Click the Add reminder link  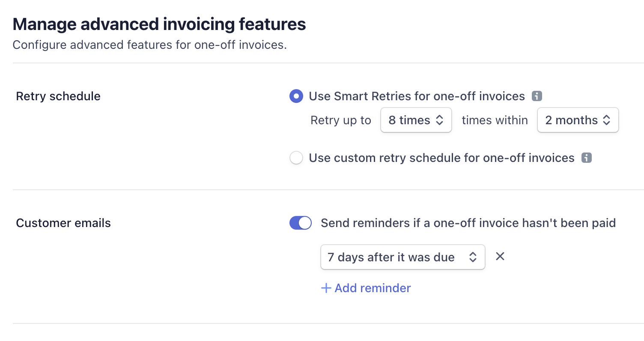[x=366, y=288]
